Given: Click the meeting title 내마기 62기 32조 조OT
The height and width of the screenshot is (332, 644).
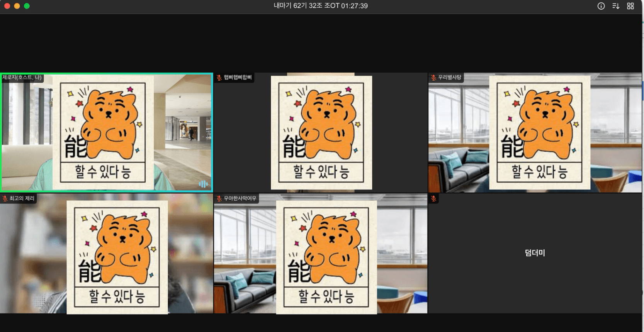Looking at the screenshot, I should tap(306, 6).
